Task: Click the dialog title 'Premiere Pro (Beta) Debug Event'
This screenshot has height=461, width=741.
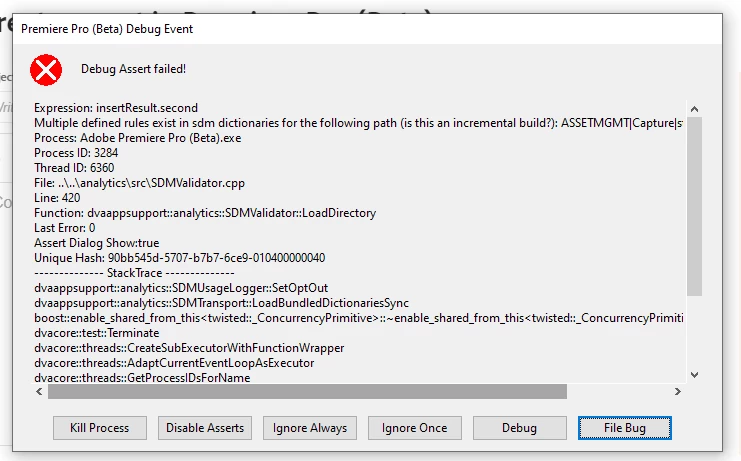Action: click(x=107, y=29)
